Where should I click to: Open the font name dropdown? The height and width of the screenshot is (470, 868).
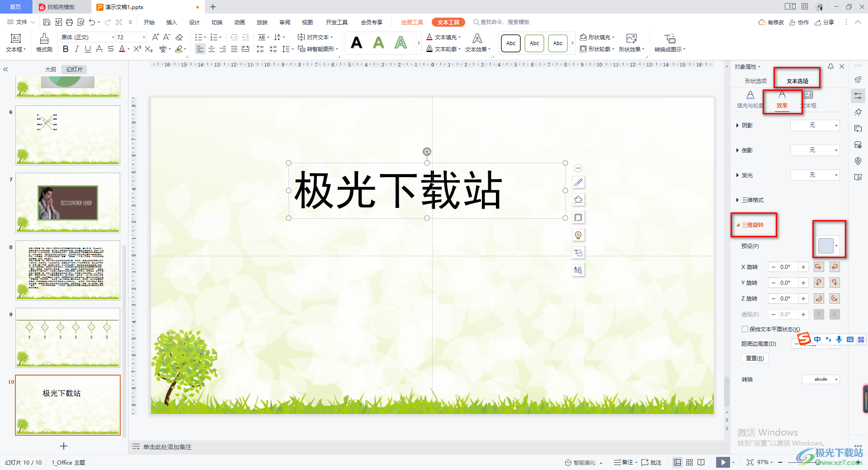click(113, 37)
